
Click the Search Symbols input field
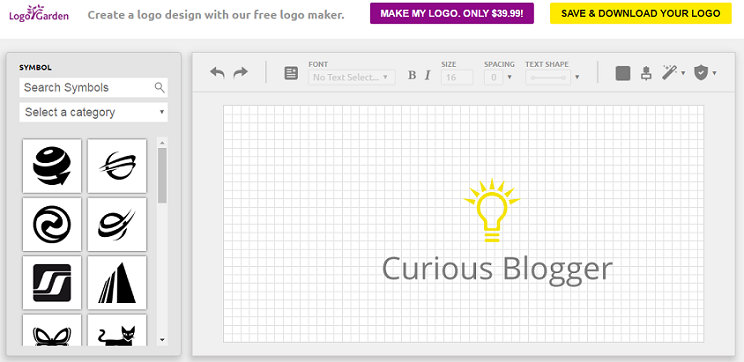point(93,87)
